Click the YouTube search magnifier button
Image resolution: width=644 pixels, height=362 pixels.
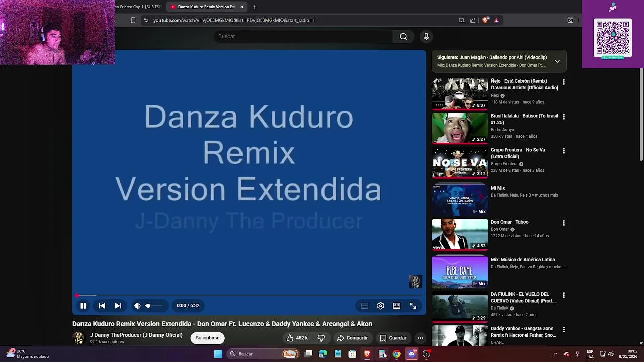click(404, 36)
